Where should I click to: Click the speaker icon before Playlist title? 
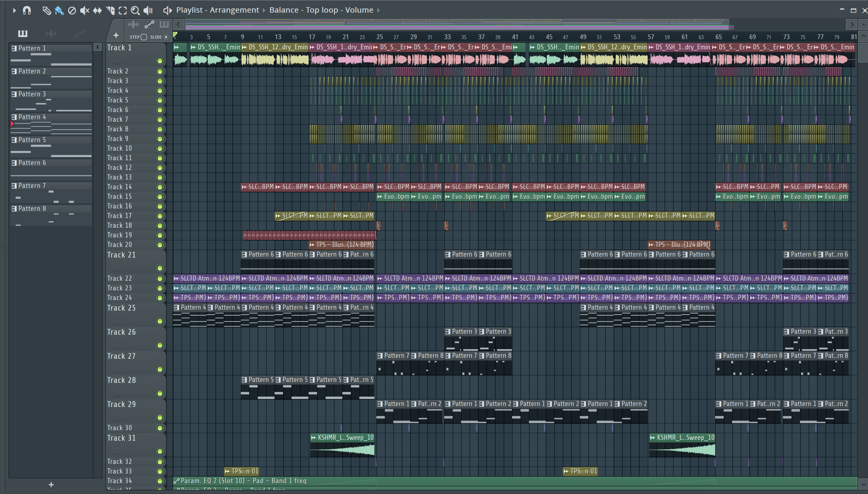tap(167, 10)
